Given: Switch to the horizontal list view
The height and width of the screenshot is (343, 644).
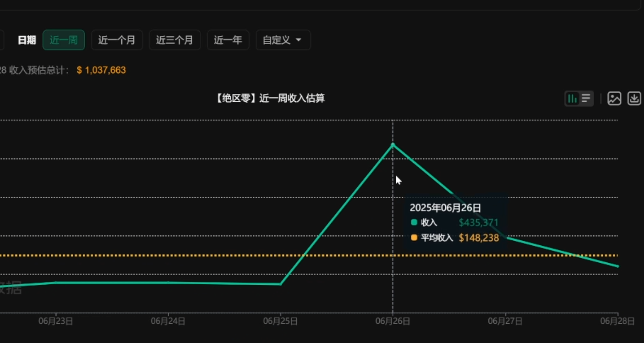Looking at the screenshot, I should (x=586, y=98).
